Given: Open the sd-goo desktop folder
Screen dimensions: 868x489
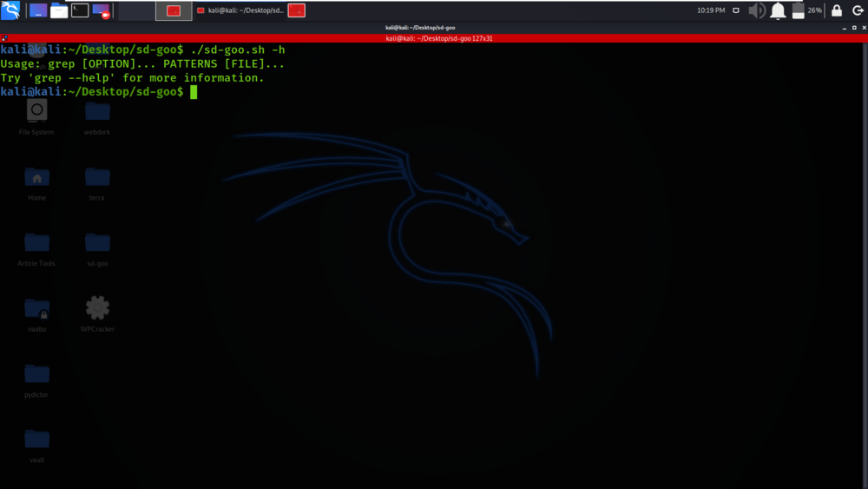Looking at the screenshot, I should (x=97, y=249).
